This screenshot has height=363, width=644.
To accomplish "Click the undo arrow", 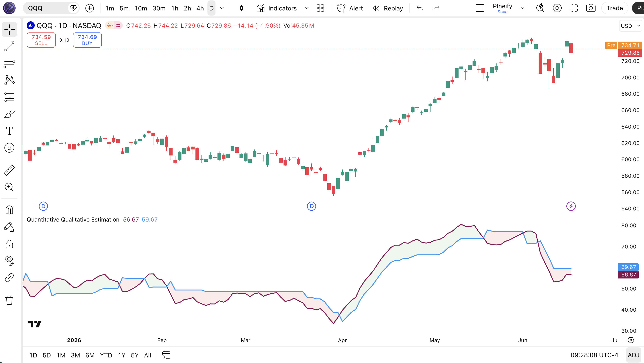I will coord(419,8).
